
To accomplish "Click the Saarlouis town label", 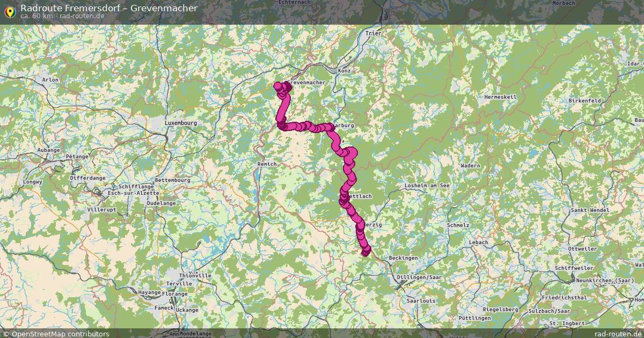I will pos(421,301).
